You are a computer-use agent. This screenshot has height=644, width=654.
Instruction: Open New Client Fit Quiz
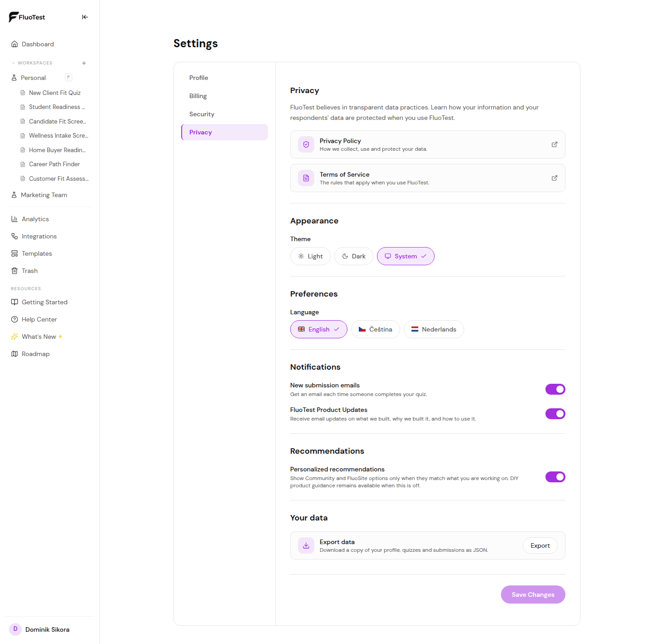54,93
